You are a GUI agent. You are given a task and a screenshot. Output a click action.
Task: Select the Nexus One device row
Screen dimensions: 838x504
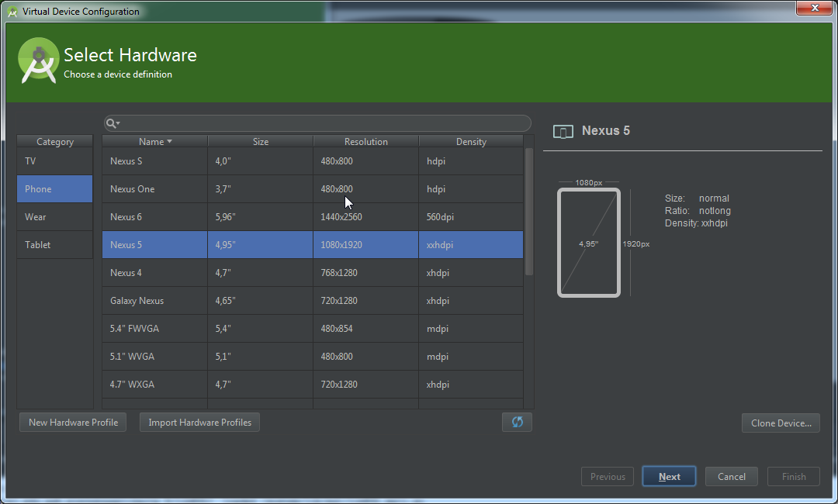313,189
